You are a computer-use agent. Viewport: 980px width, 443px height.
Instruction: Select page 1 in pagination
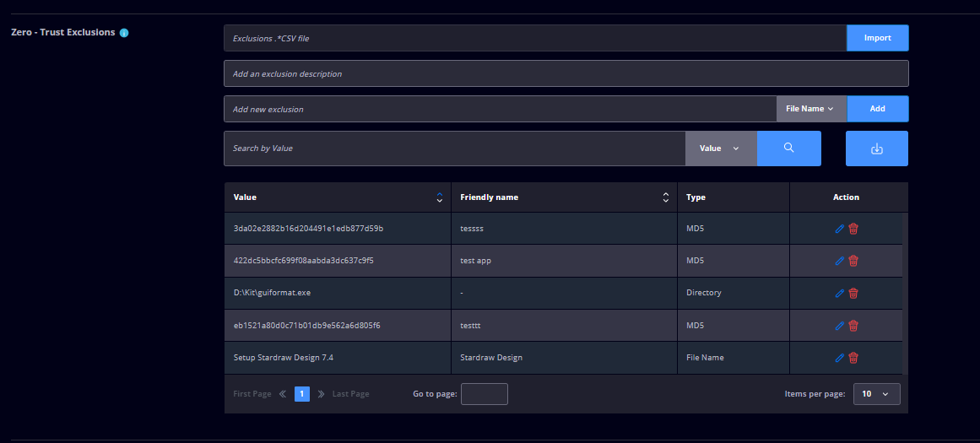[x=302, y=394]
